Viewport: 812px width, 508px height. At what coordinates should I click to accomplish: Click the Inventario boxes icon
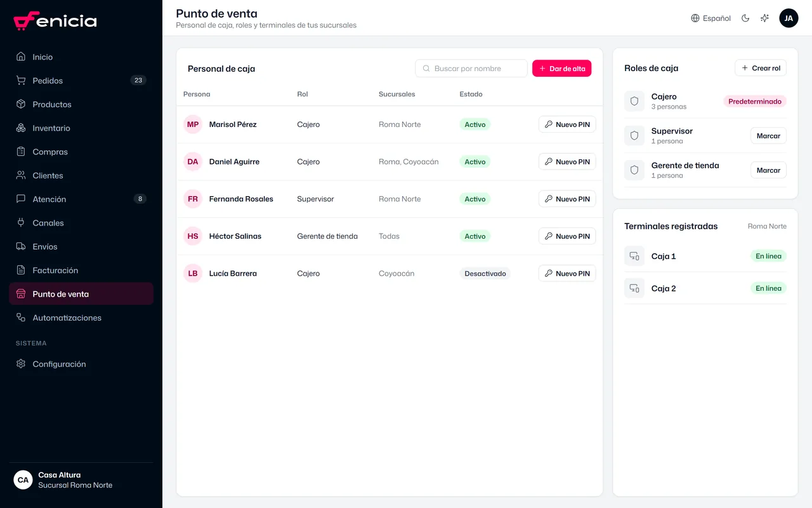(x=21, y=128)
